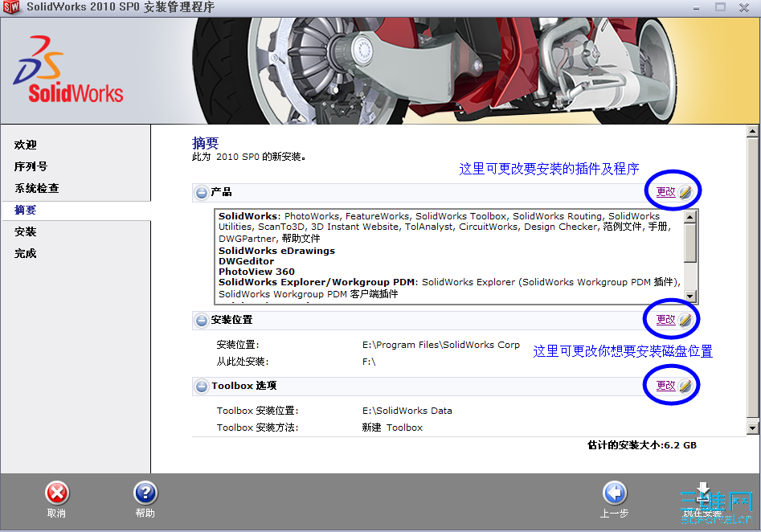Click SW app icon in title bar
This screenshot has width=761, height=532.
tap(10, 7)
